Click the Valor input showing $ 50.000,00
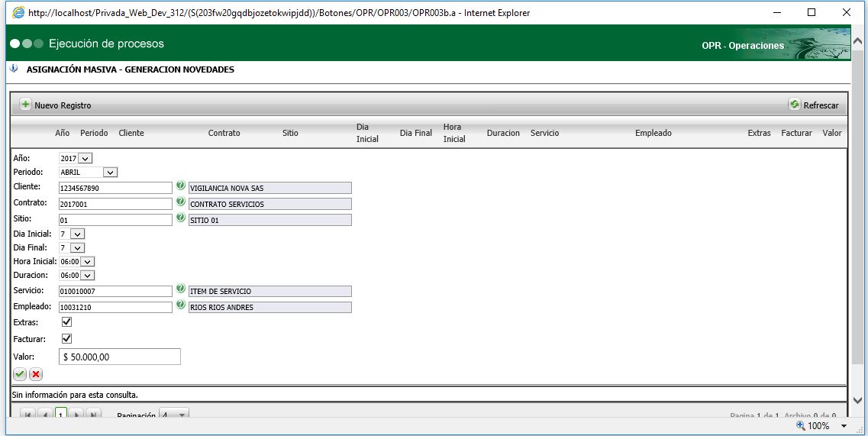 coord(120,357)
